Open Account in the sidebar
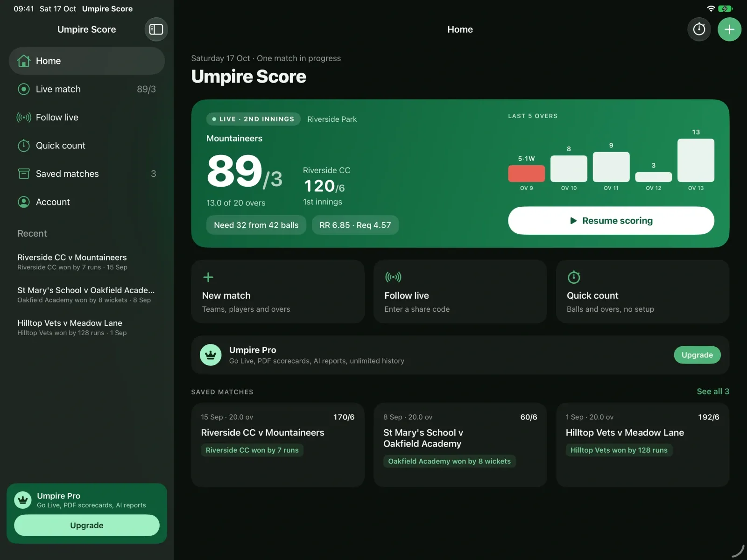This screenshot has height=560, width=747. click(x=87, y=202)
